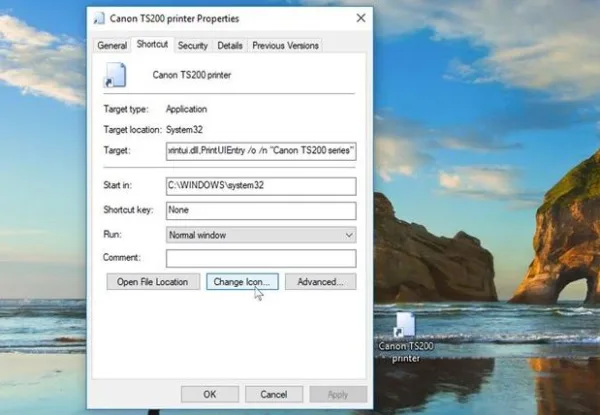Click the 'Run:' label
The image size is (600, 415).
112,234
